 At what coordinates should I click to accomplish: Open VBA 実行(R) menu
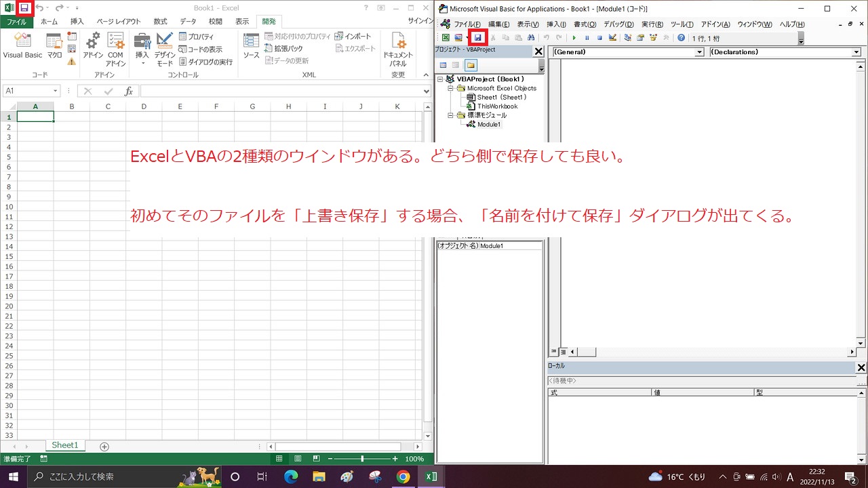coord(652,24)
